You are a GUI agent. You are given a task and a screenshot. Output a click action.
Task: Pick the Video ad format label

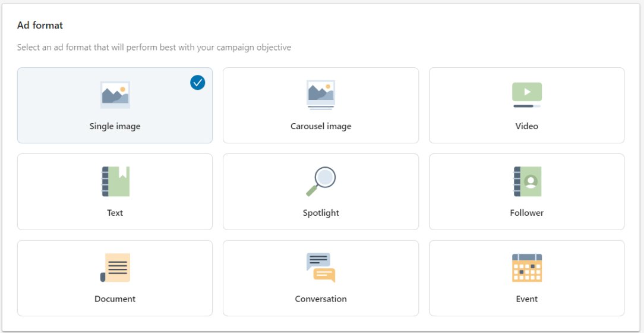click(526, 126)
